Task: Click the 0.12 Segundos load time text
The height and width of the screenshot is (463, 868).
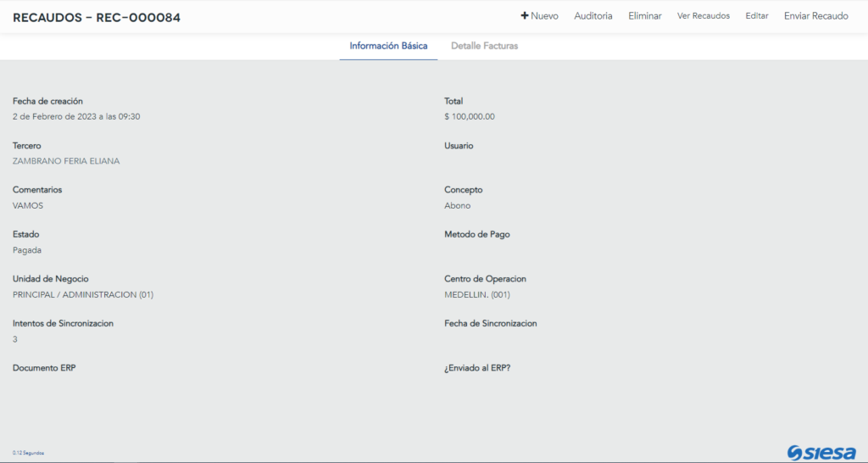Action: coord(28,453)
